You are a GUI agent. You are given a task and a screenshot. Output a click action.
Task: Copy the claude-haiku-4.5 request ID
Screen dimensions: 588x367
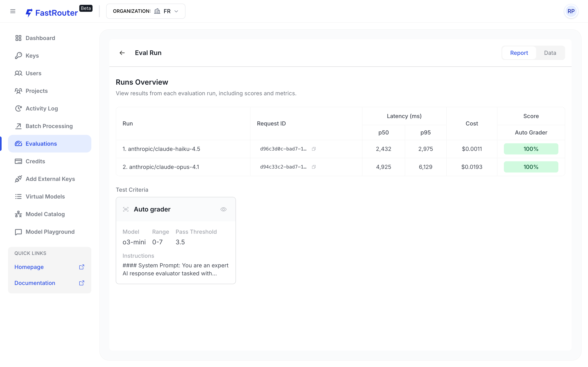pos(314,149)
